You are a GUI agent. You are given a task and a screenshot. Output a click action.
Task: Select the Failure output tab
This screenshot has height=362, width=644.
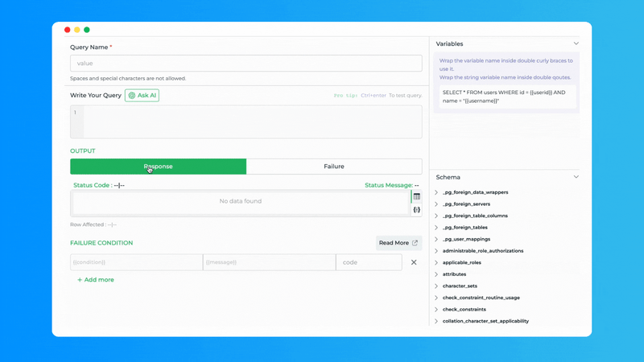[334, 167]
